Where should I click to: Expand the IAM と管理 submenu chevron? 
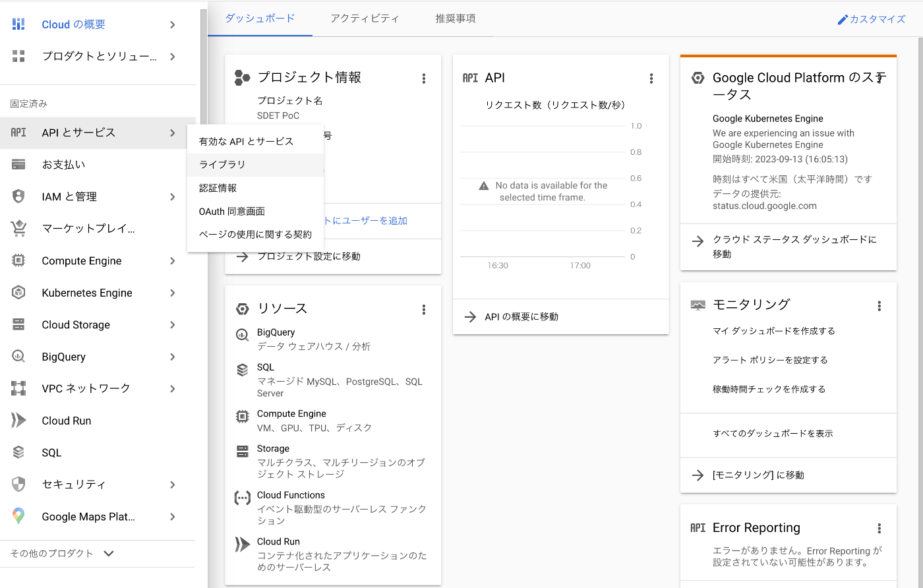[173, 196]
